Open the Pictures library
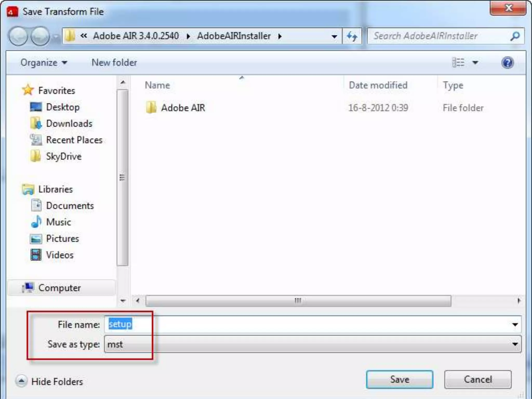Image resolution: width=532 pixels, height=399 pixels. [62, 238]
